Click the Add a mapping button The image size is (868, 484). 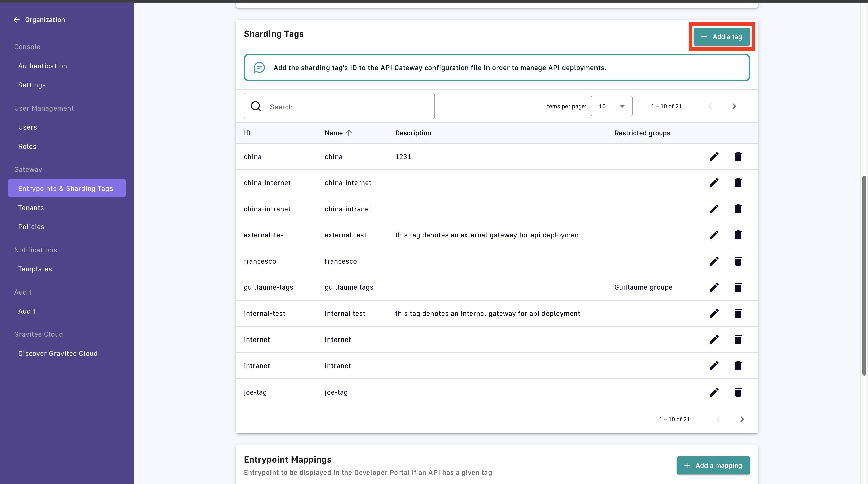pos(713,465)
